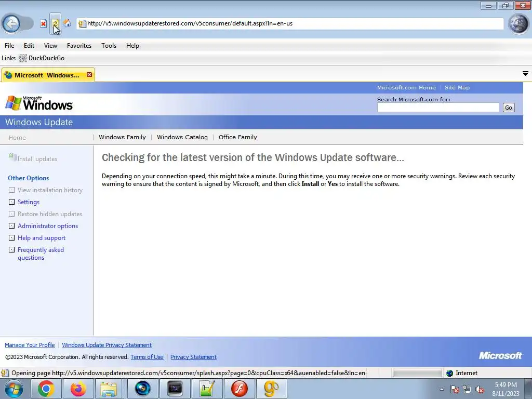Viewport: 532px width, 399px height.
Task: Open Windows Catalog link
Action: click(x=182, y=137)
